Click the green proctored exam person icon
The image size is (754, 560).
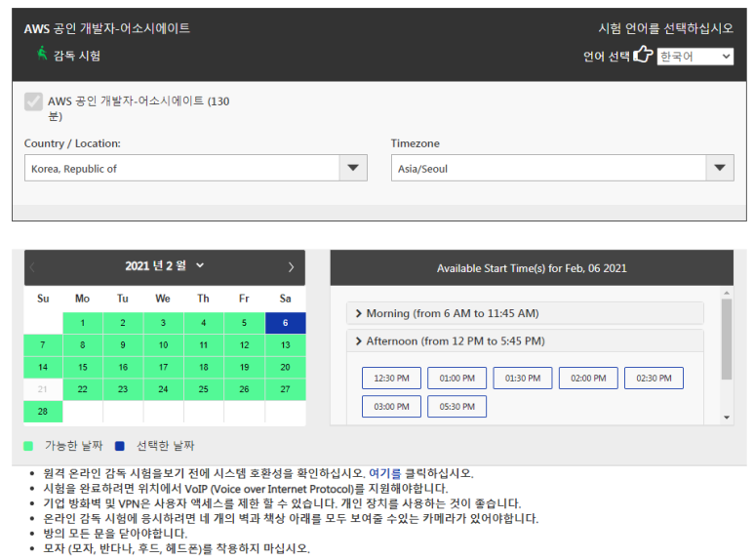[x=42, y=54]
